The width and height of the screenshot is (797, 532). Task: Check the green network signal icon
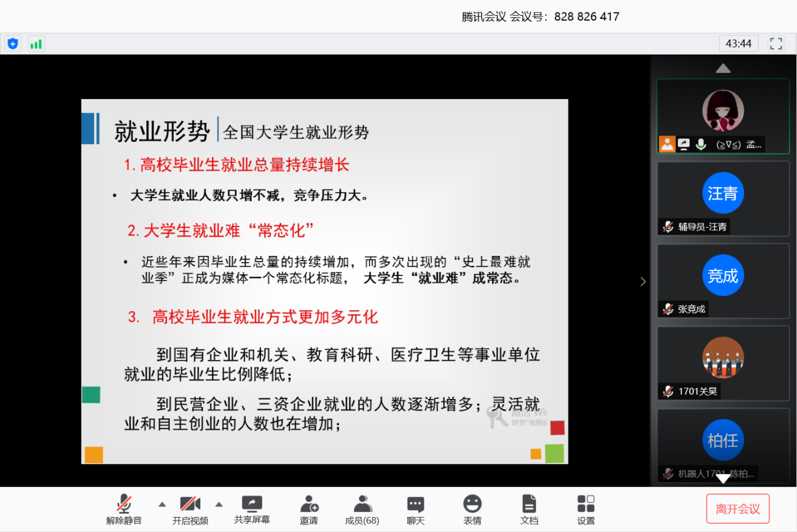tap(36, 44)
